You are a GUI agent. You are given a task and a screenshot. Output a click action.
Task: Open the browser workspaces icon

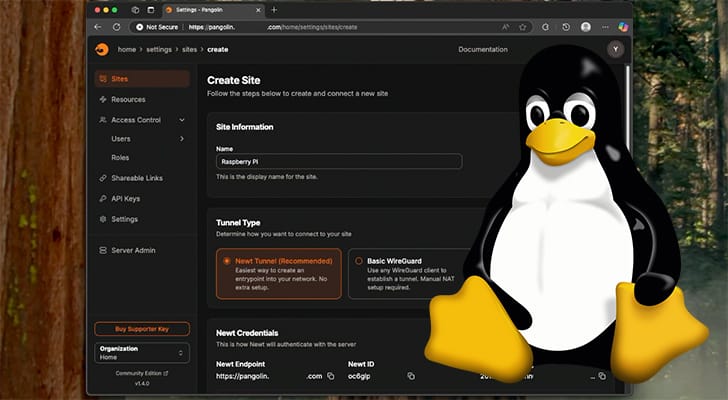135,10
